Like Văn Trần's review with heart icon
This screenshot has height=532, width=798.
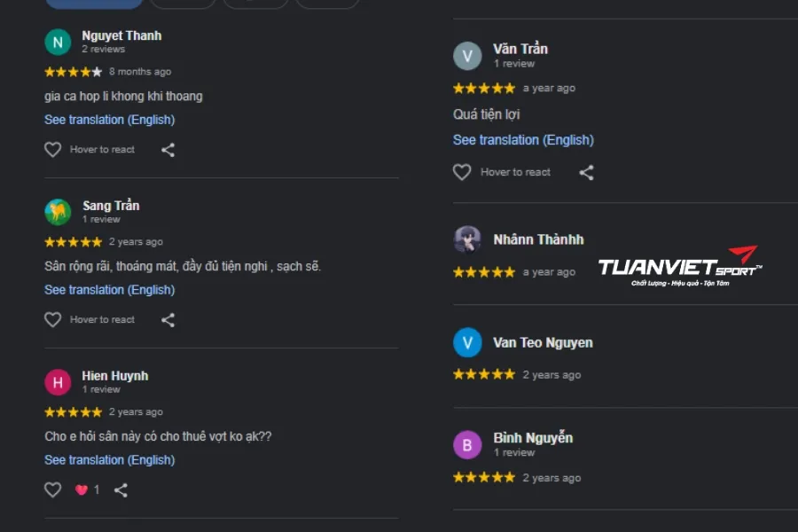[x=462, y=172]
